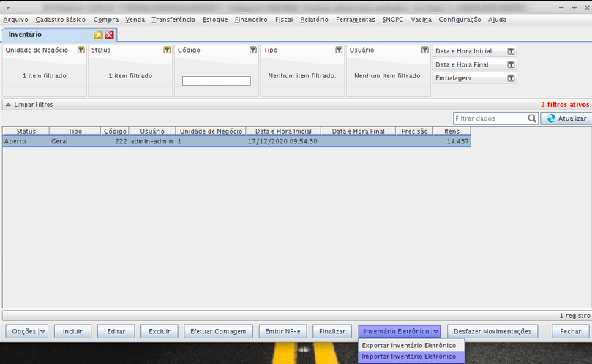
Task: Open the Embalagem filter icon
Action: 512,77
